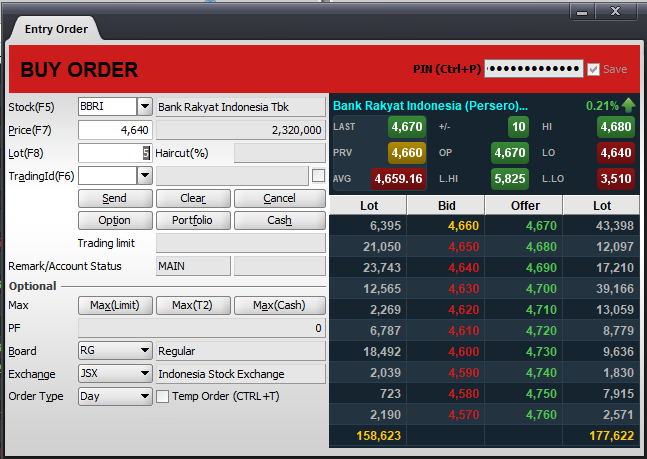Click the Stock code field showing BBRI
The height and width of the screenshot is (459, 647).
point(107,106)
